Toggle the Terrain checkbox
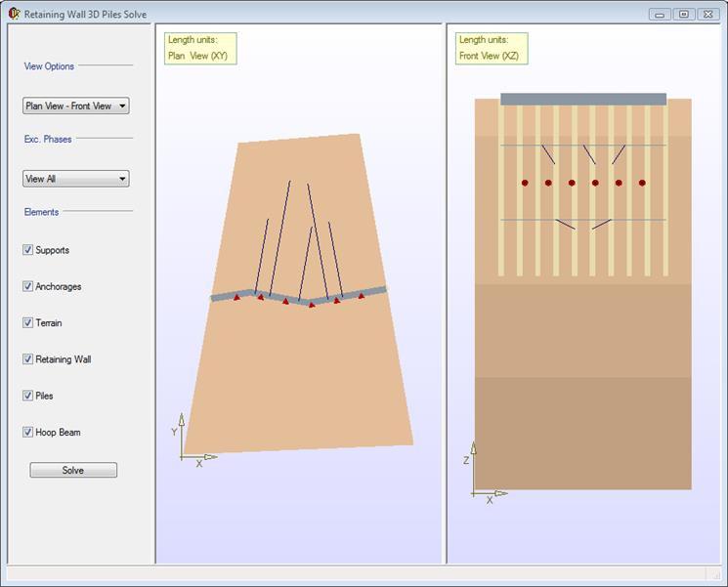The width and height of the screenshot is (728, 587). [27, 322]
